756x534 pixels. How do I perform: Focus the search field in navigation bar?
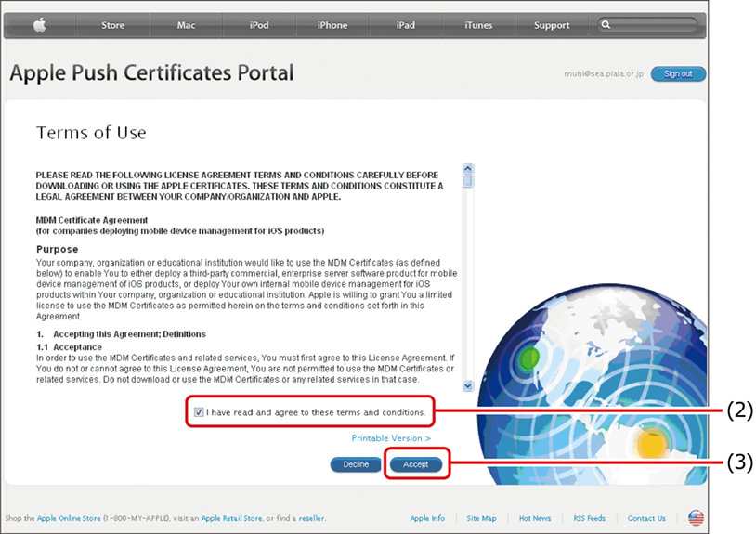(647, 24)
